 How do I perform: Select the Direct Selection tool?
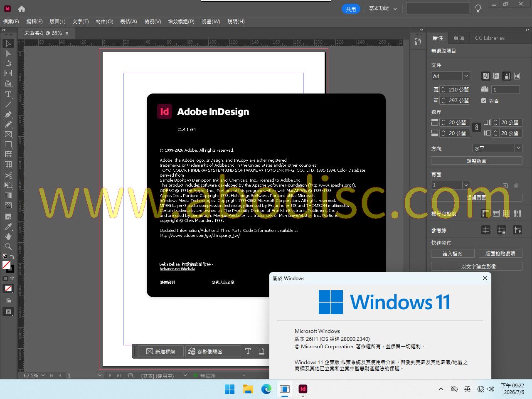click(8, 54)
